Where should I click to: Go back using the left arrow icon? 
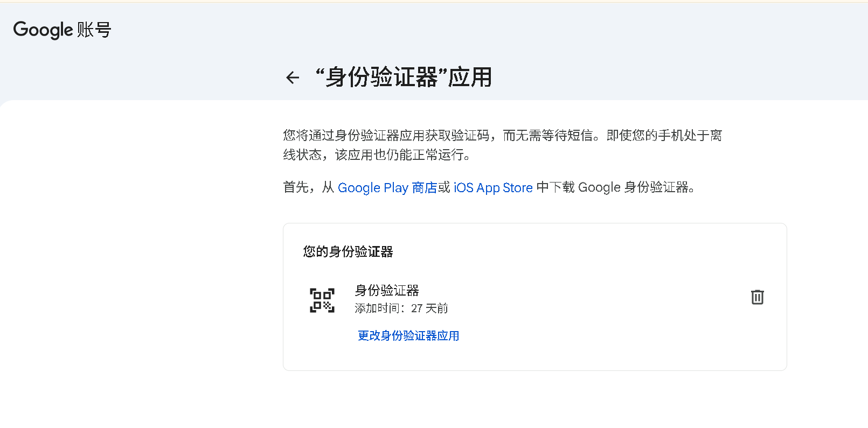pyautogui.click(x=293, y=78)
